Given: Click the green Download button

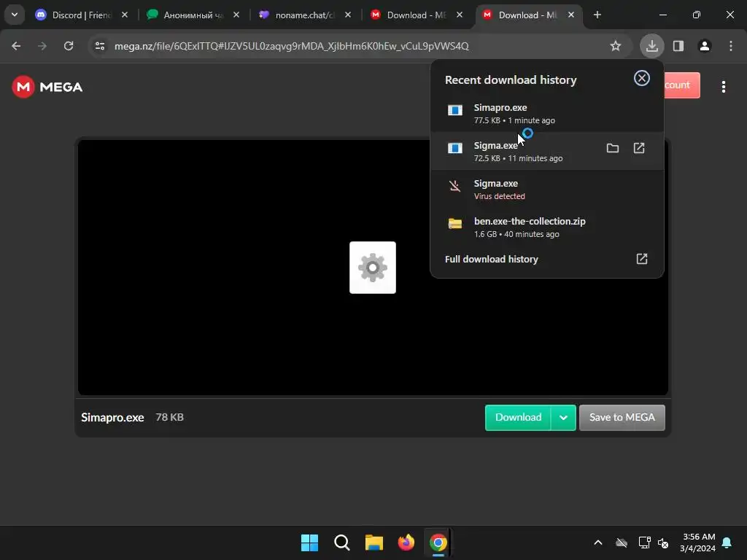Looking at the screenshot, I should coord(518,418).
